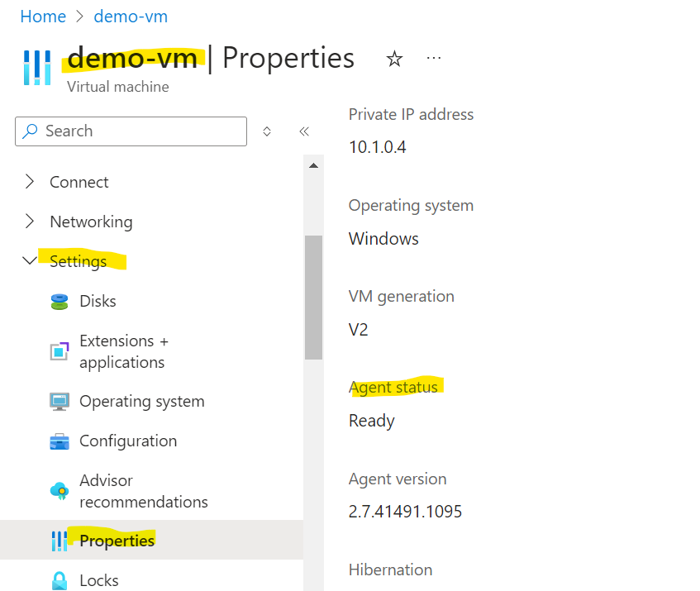Click the refresh icon next to the search box
This screenshot has height=591, width=700.
pos(264,131)
